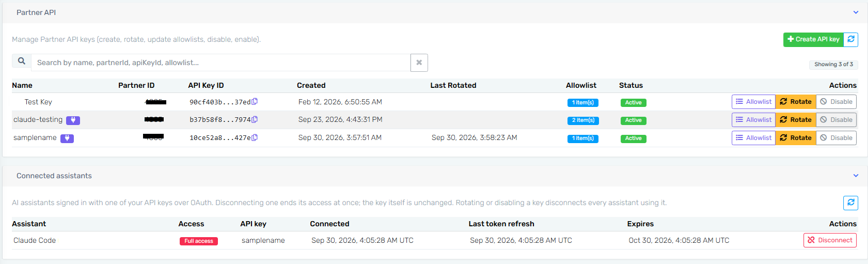Screen dimensions: 868x264
Task: Click the Full access badge
Action: point(199,241)
